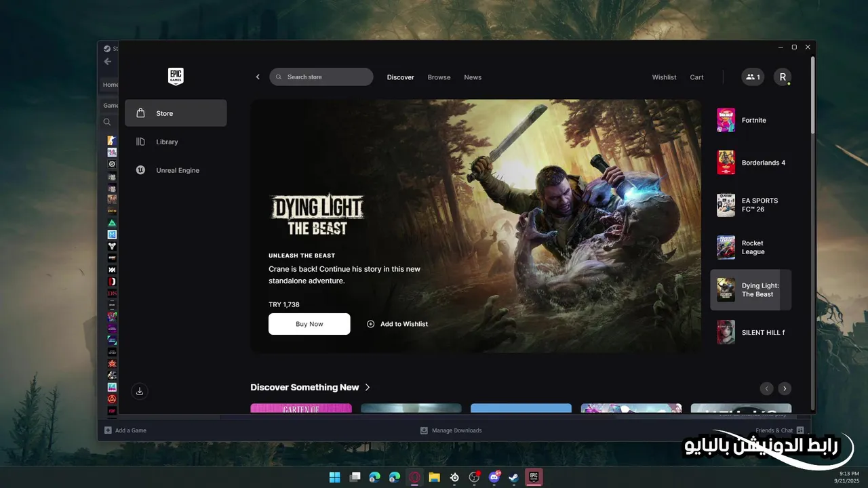Viewport: 868px width, 488px height.
Task: Switch to the Discover tab
Action: tap(400, 77)
